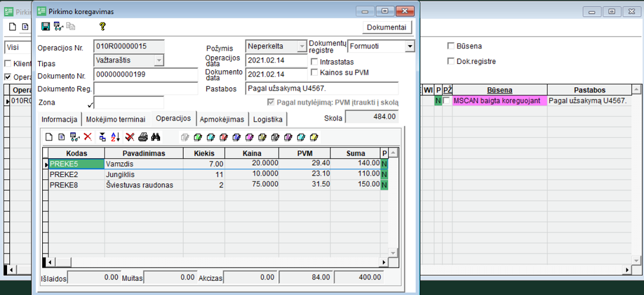Screen dimensions: 644x295
Task: Click the green document marker icon
Action: tap(198, 137)
